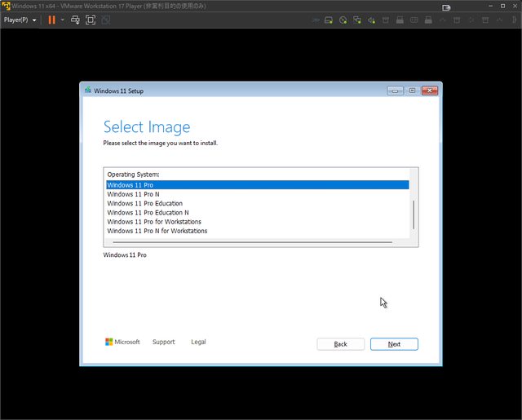The image size is (522, 420).
Task: Click the hard disk device icon
Action: point(328,20)
